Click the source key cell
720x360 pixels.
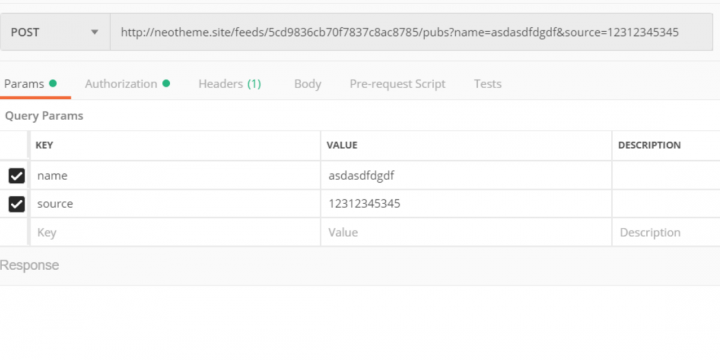pos(175,204)
